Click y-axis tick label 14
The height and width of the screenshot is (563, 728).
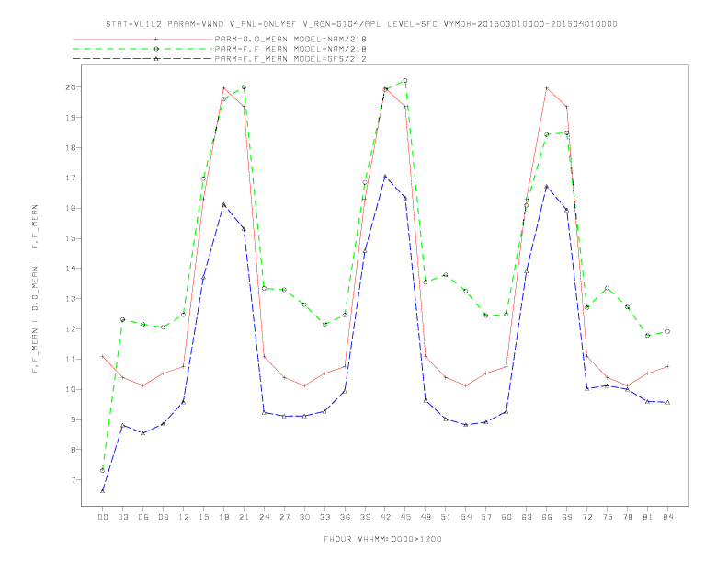71,269
